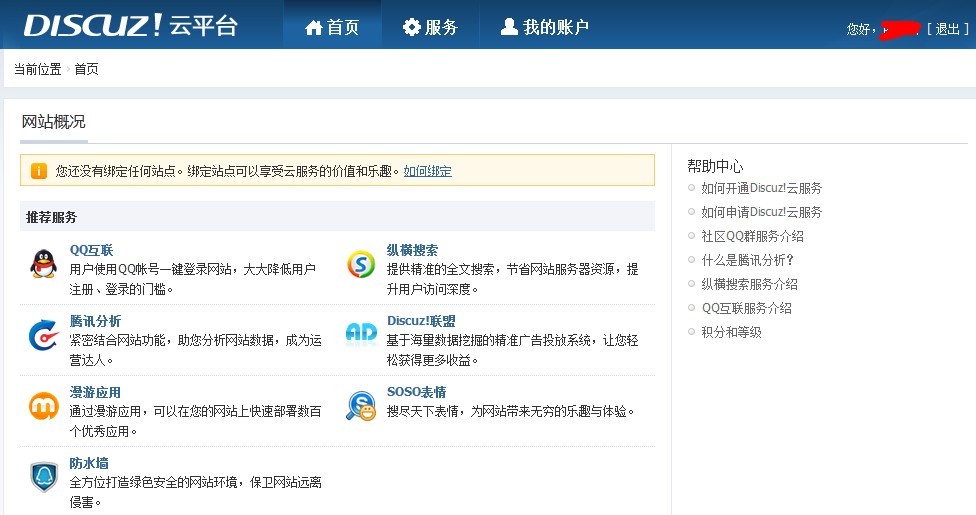The image size is (976, 515).
Task: Click the redacted username in the header
Action: coord(900,29)
